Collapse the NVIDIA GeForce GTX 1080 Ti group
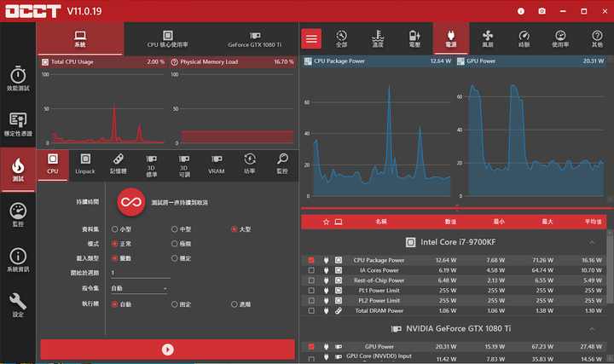This screenshot has width=614, height=364. pos(592,329)
